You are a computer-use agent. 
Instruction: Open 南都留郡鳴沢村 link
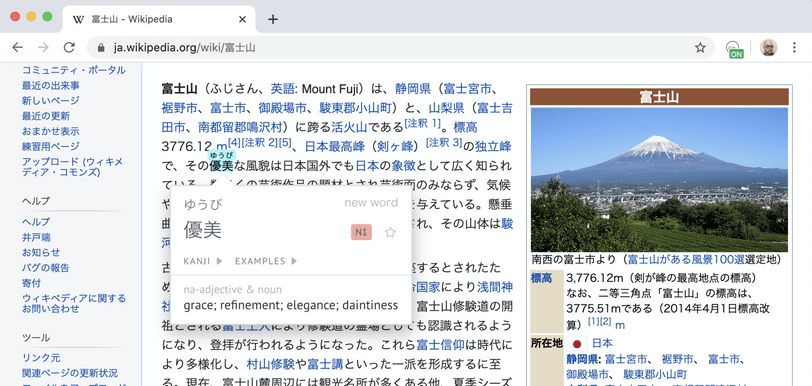pyautogui.click(x=240, y=127)
